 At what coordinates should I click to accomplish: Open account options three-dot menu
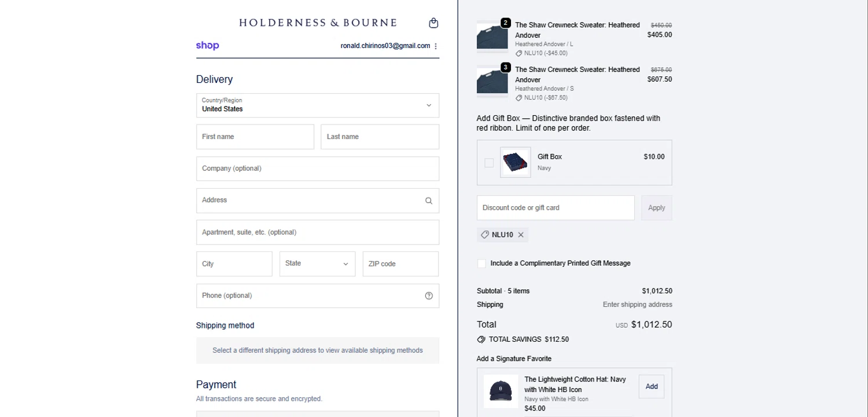[436, 46]
